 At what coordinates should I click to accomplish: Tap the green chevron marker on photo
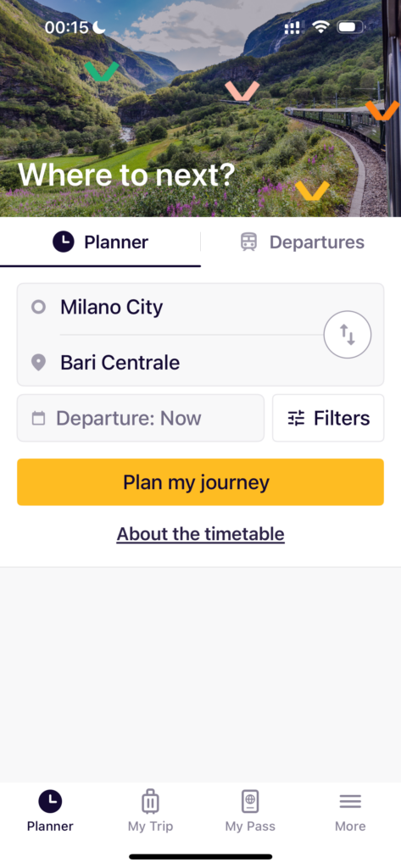pyautogui.click(x=102, y=71)
